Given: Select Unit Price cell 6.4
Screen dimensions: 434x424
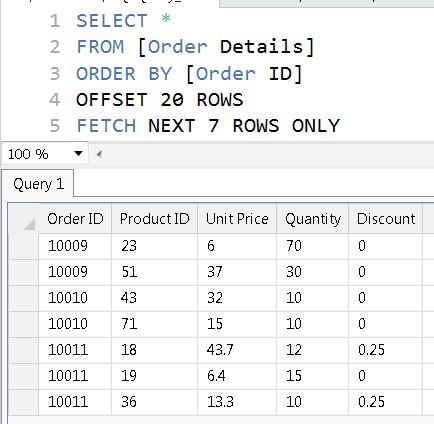Looking at the screenshot, I should pos(237,376).
